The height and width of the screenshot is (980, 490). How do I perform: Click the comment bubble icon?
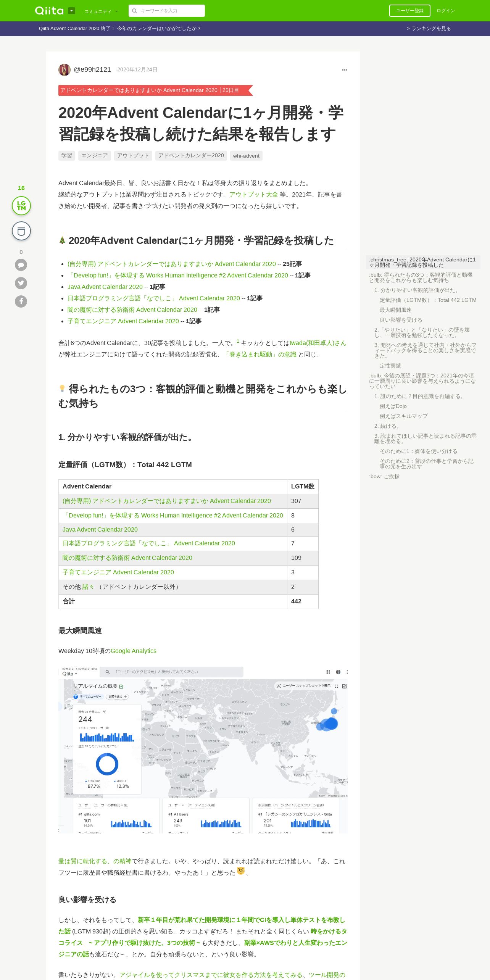[x=21, y=265]
